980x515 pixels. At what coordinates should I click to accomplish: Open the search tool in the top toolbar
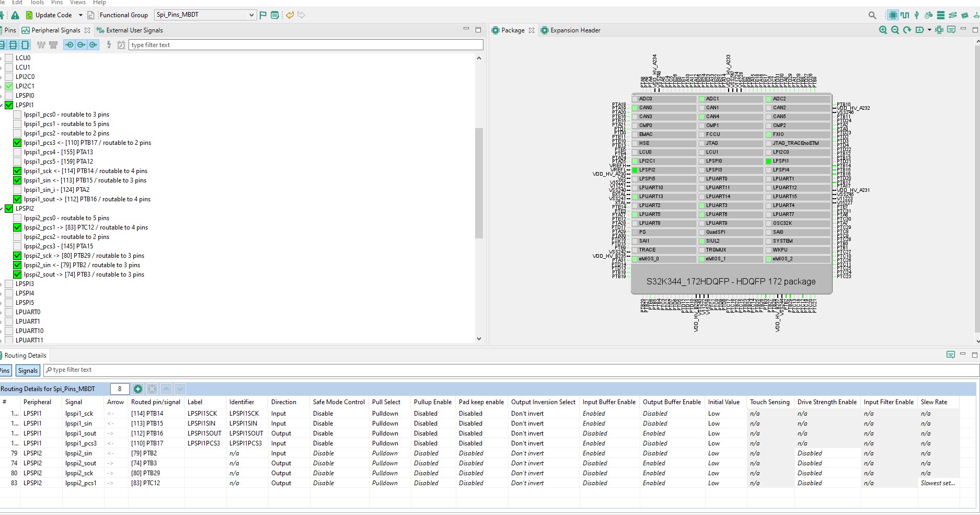point(872,15)
